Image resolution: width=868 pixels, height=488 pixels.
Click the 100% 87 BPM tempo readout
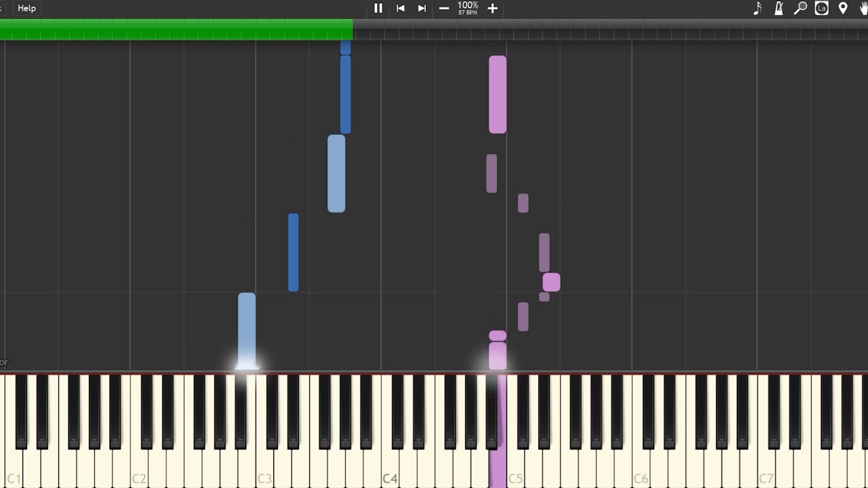click(x=468, y=8)
